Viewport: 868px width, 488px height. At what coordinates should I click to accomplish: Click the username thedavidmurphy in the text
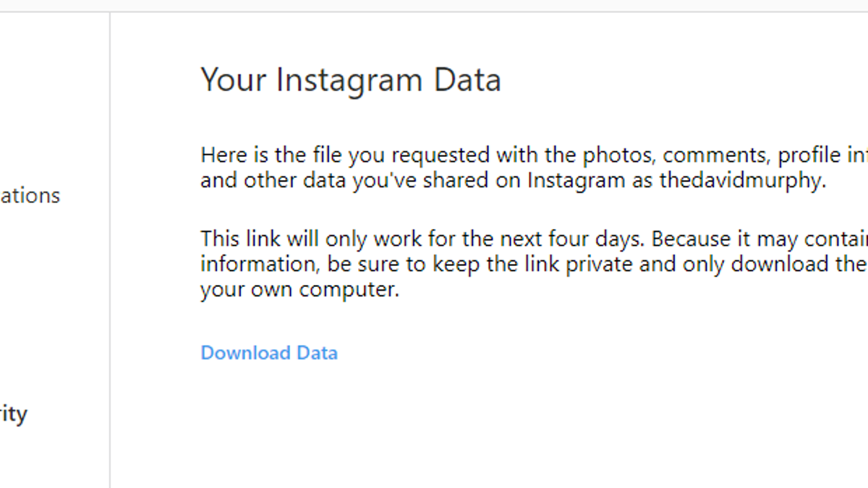742,180
